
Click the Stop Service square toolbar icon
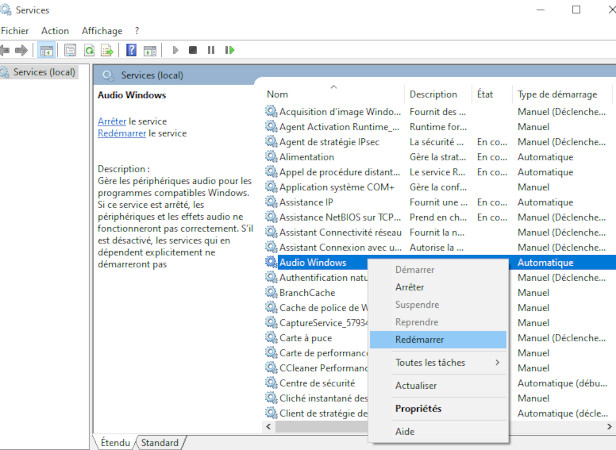click(193, 50)
